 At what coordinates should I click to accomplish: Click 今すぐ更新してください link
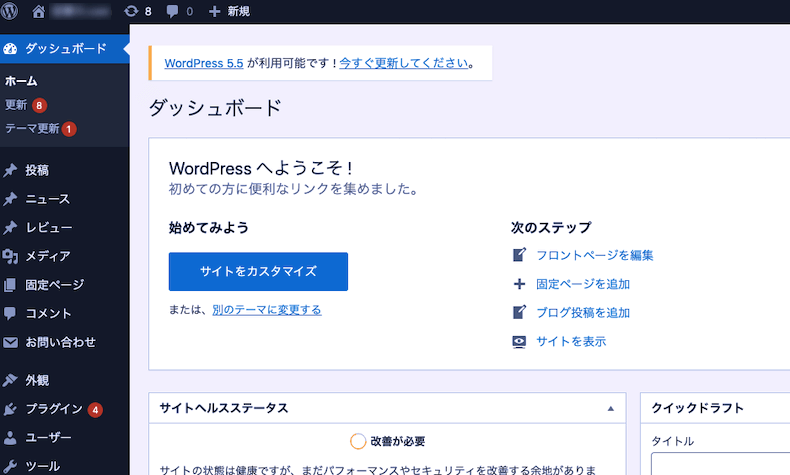pos(404,63)
